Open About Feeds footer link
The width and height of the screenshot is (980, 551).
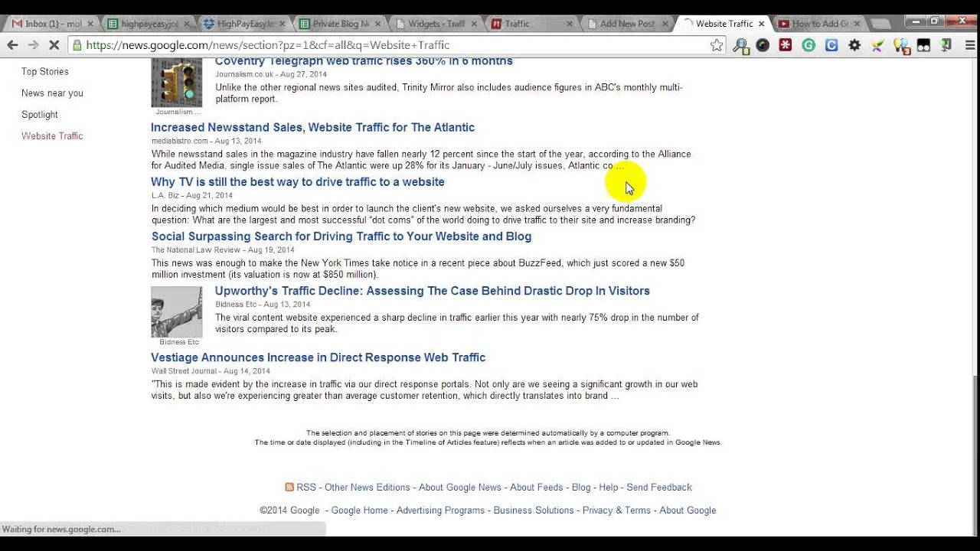tap(537, 487)
